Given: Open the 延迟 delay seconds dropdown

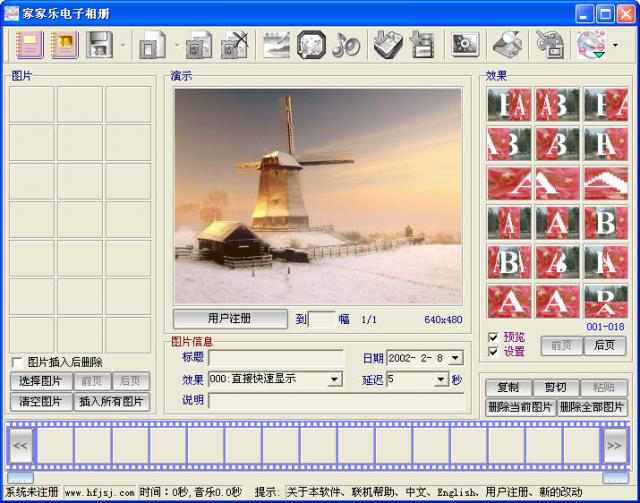Looking at the screenshot, I should [441, 379].
